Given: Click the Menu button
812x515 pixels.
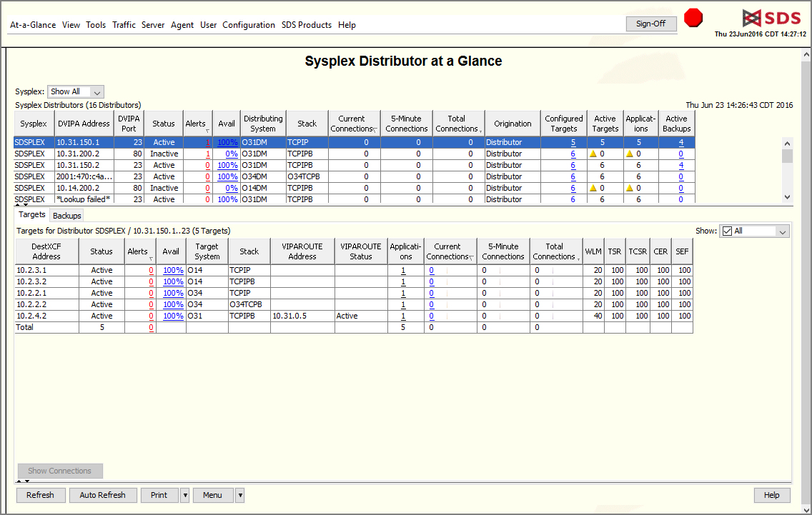Looking at the screenshot, I should tap(212, 495).
